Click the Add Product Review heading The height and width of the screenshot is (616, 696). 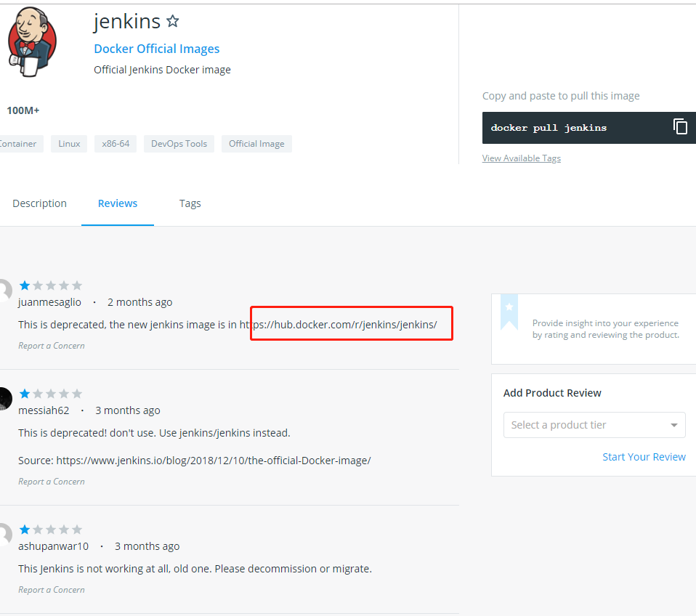pos(552,393)
